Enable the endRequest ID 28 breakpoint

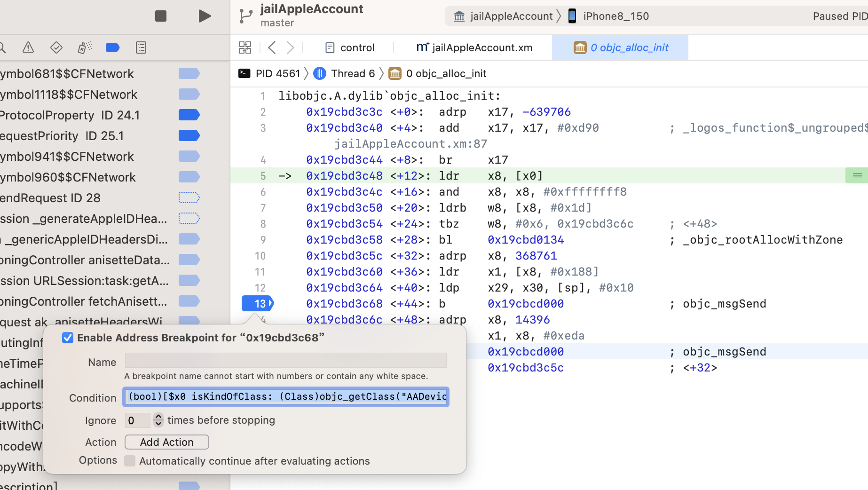click(189, 198)
